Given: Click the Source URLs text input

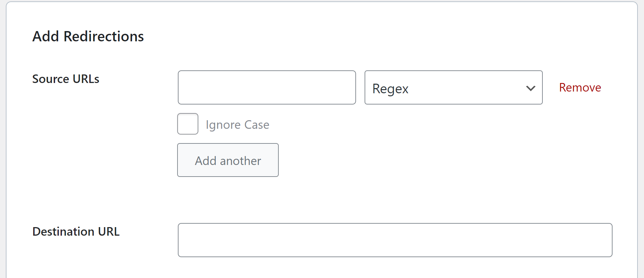Looking at the screenshot, I should pyautogui.click(x=267, y=87).
